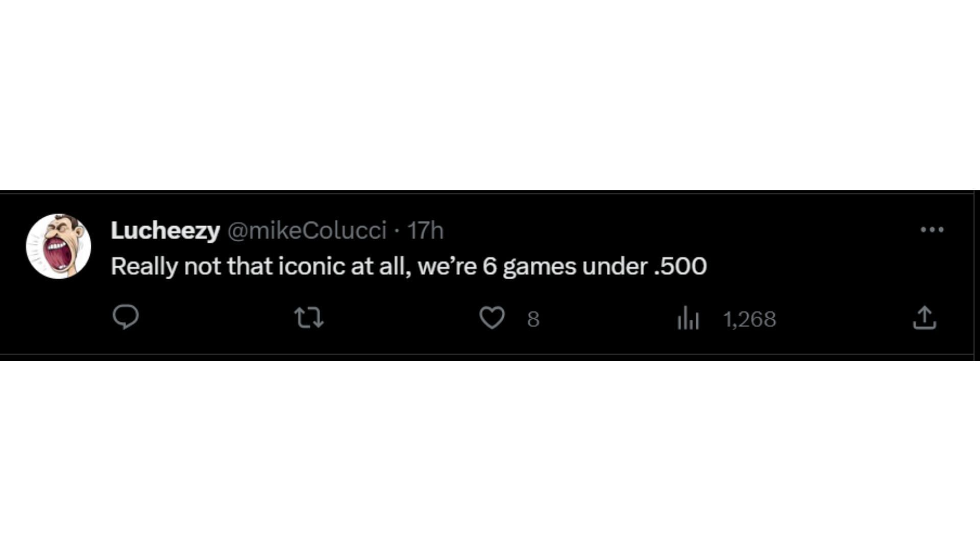Like the tweet with heart icon
980x551 pixels.
(492, 317)
